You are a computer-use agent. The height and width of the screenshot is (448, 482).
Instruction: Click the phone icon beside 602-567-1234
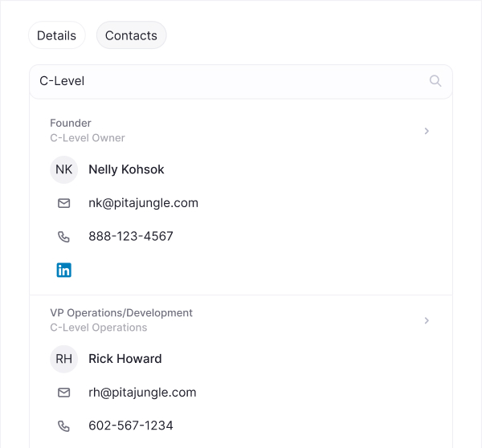pos(63,426)
